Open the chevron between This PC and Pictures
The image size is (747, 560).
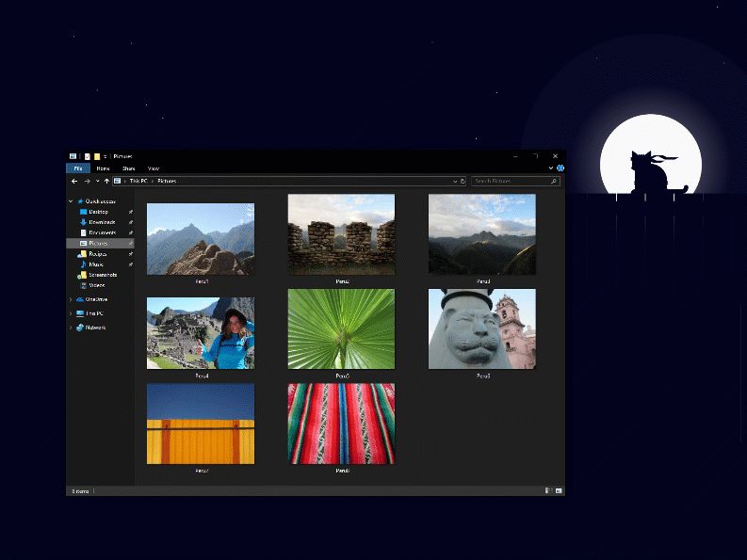[x=153, y=181]
